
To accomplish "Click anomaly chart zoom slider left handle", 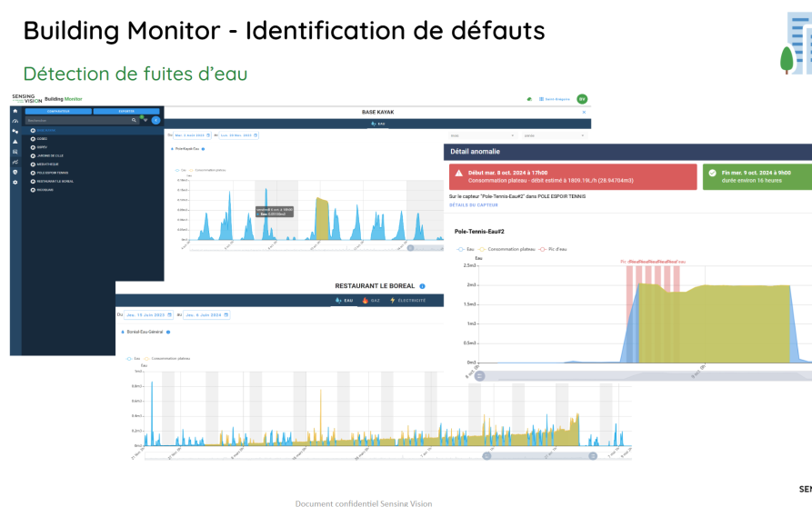I will click(479, 376).
